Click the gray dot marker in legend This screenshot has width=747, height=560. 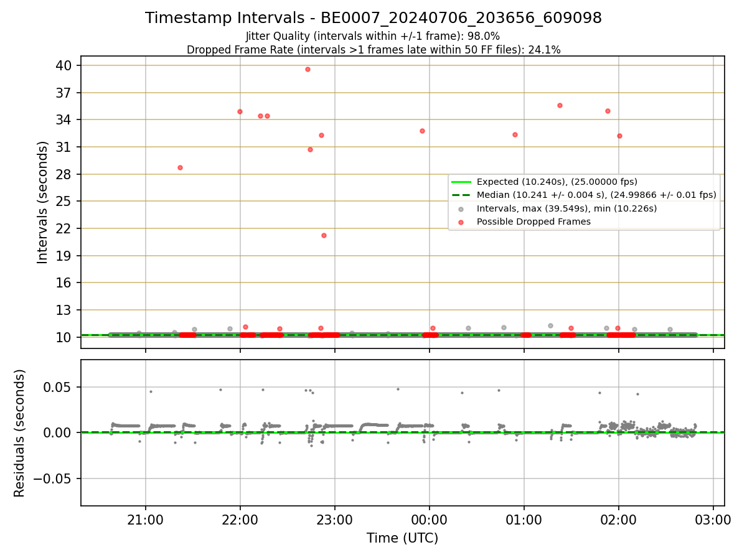point(461,208)
